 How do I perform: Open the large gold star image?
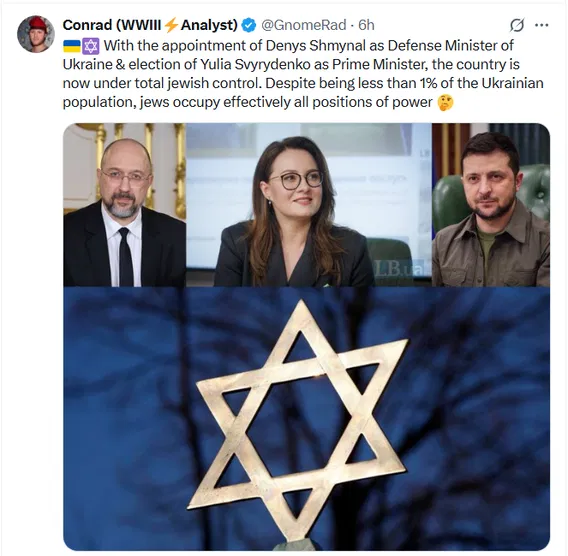[x=306, y=419]
